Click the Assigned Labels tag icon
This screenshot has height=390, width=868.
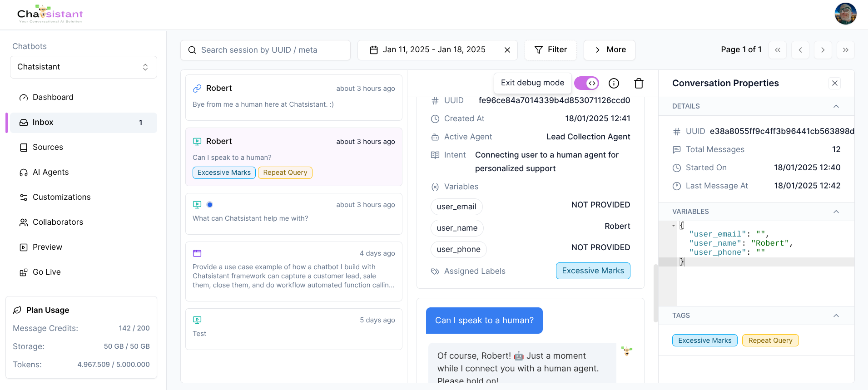[x=435, y=272]
